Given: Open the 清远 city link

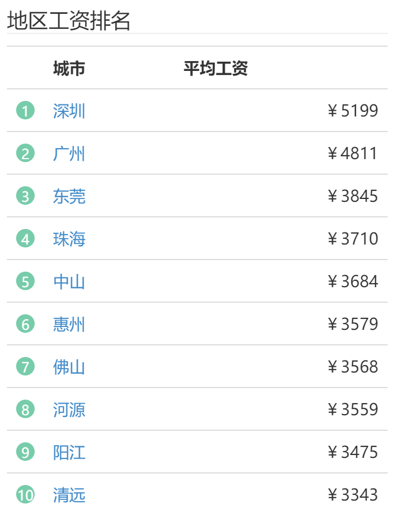Looking at the screenshot, I should click(69, 495).
